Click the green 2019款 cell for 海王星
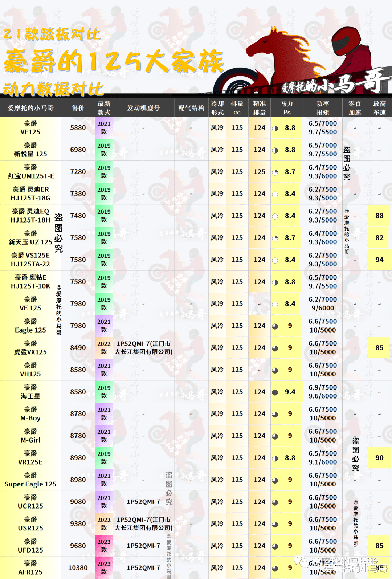 104,392
